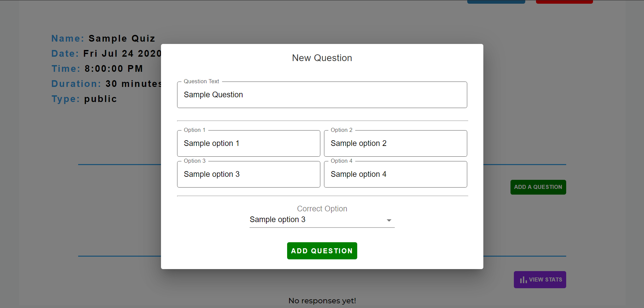Focus the Option 1 text field
This screenshot has width=644, height=308.
pos(249,144)
